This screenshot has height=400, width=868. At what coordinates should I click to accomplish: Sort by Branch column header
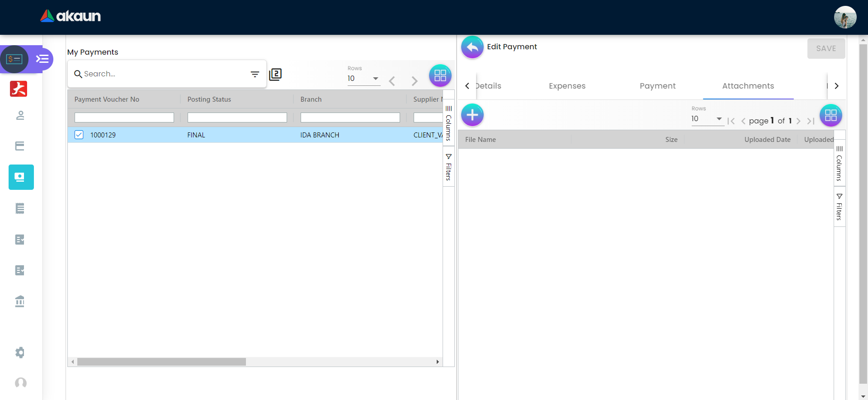[x=311, y=99]
